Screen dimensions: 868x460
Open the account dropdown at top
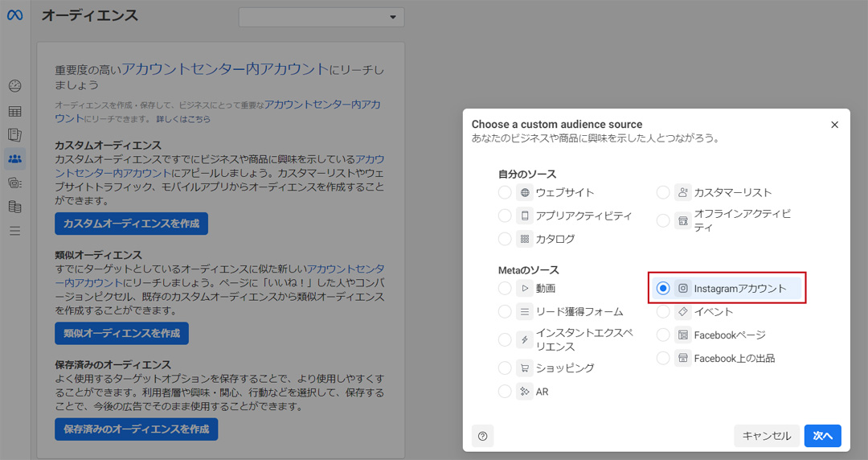(321, 17)
